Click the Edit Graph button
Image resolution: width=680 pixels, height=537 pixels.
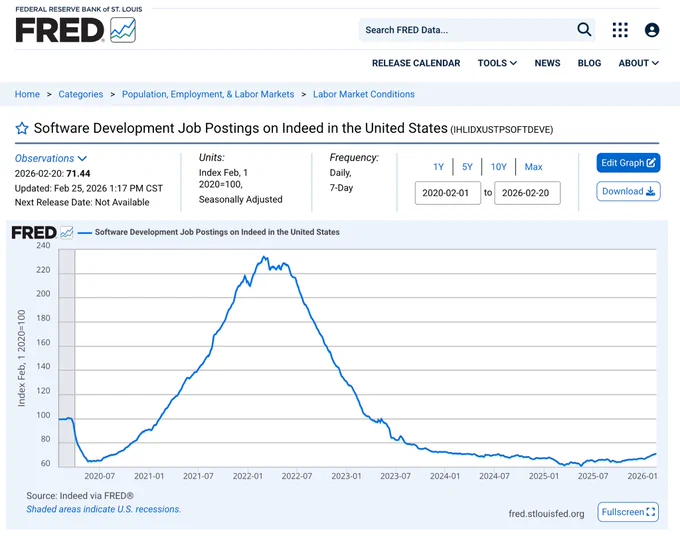click(628, 163)
